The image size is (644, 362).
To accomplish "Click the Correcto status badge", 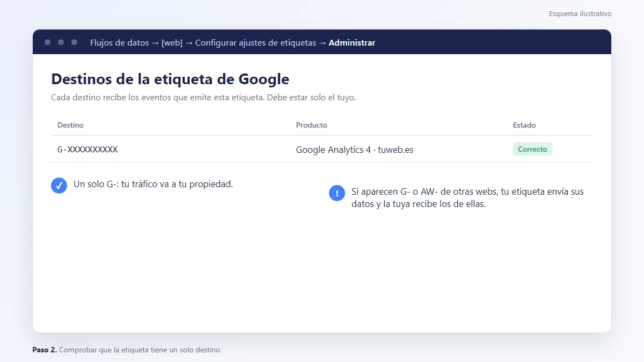I will pyautogui.click(x=532, y=149).
